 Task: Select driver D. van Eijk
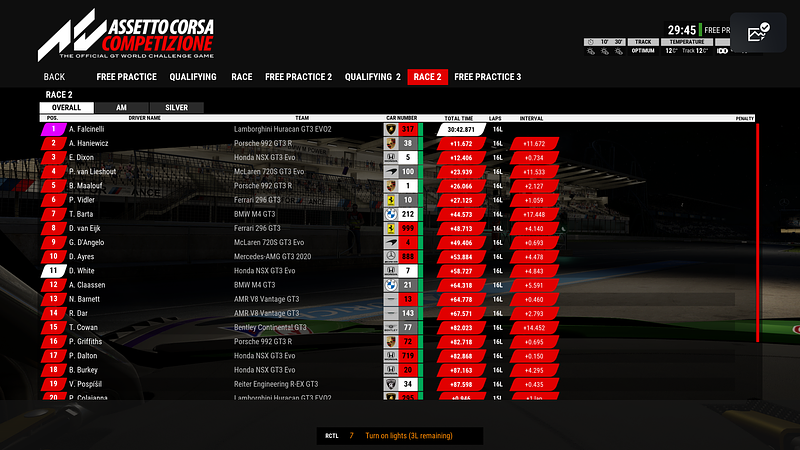[x=84, y=228]
